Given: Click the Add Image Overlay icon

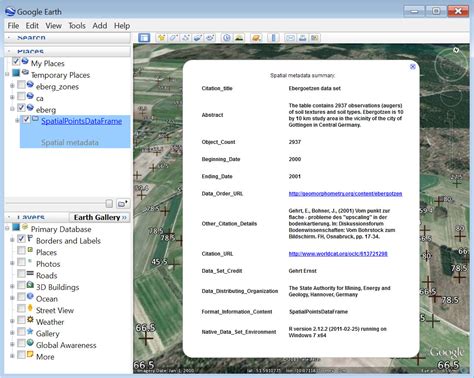Looking at the screenshot, I should (198, 38).
